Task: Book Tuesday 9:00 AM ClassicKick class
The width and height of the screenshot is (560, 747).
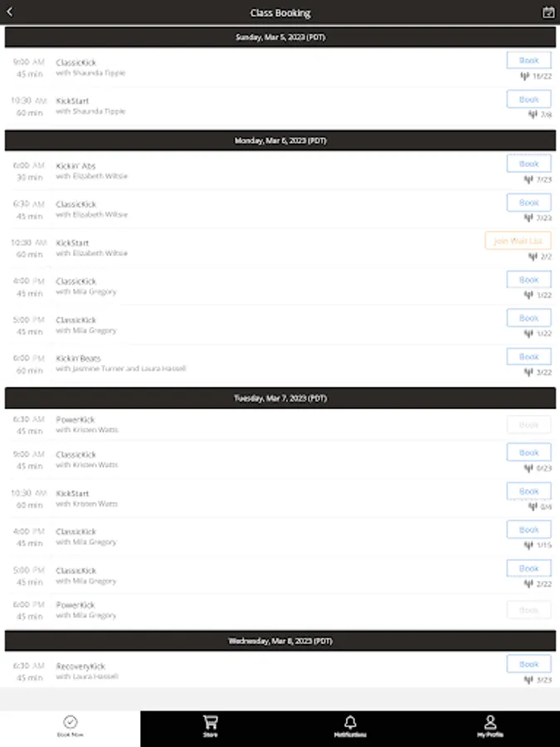Action: (528, 452)
